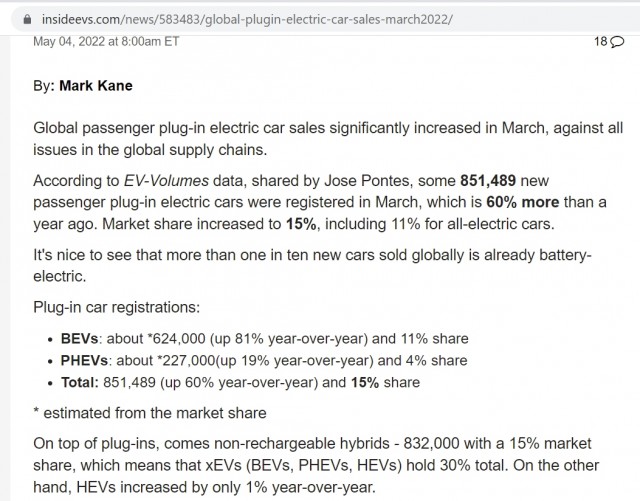Click the 'By:' label before author name
The image size is (640, 501).
pyautogui.click(x=44, y=86)
